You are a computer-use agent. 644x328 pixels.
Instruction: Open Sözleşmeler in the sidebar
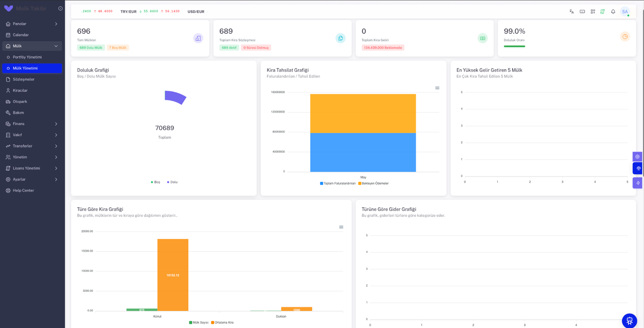pyautogui.click(x=32, y=80)
